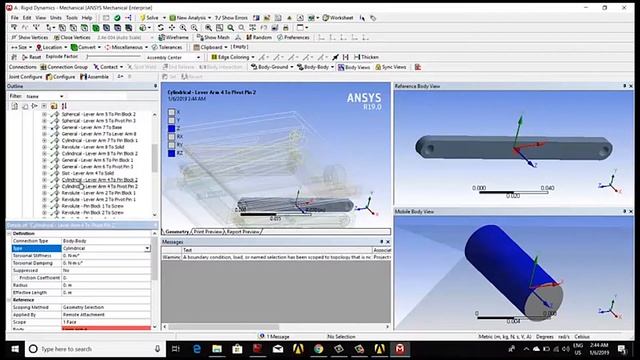Toggle the RX degree-of-freedom box in legend
640x360 pixels.
tap(171, 137)
